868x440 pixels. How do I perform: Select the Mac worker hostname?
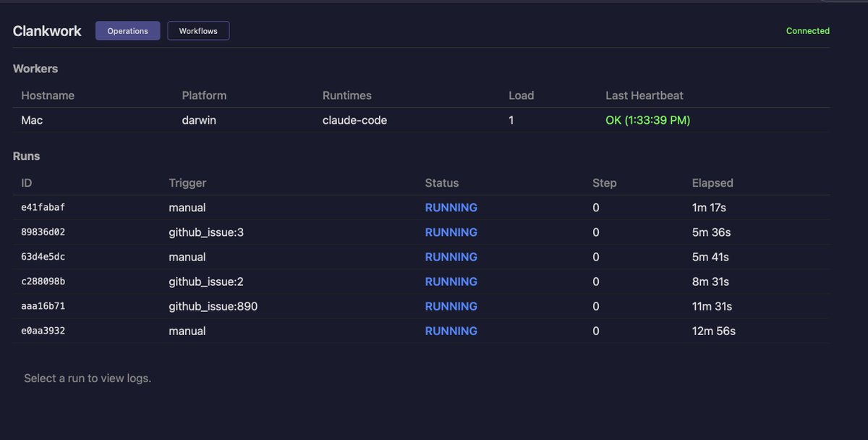coord(32,120)
